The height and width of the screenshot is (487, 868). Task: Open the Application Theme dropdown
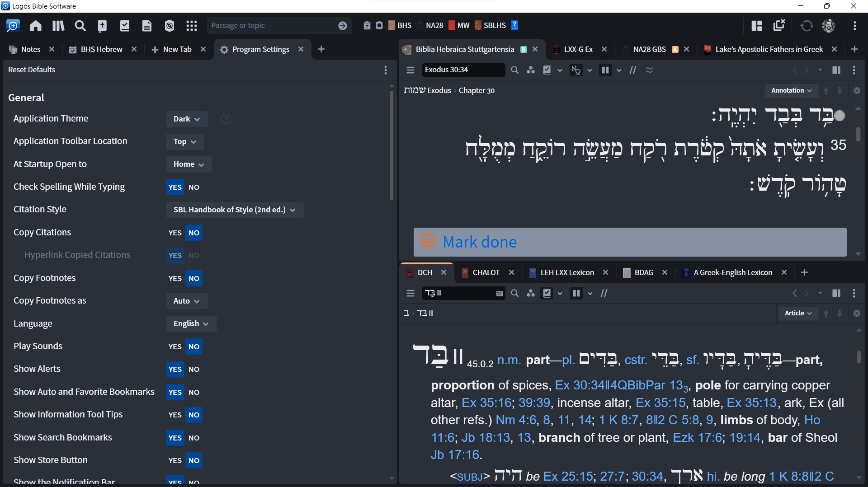pos(187,119)
